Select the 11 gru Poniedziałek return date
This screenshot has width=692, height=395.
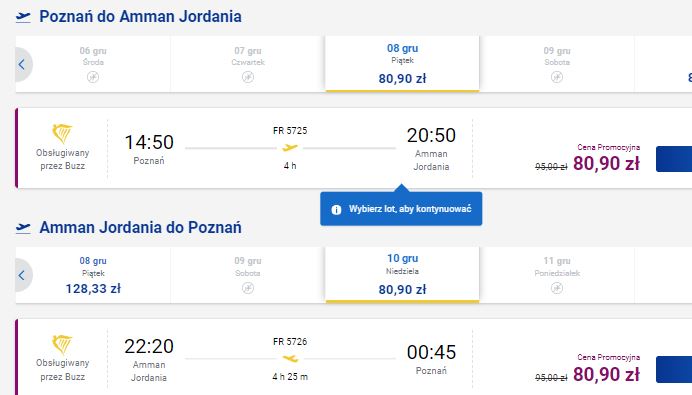(x=557, y=275)
